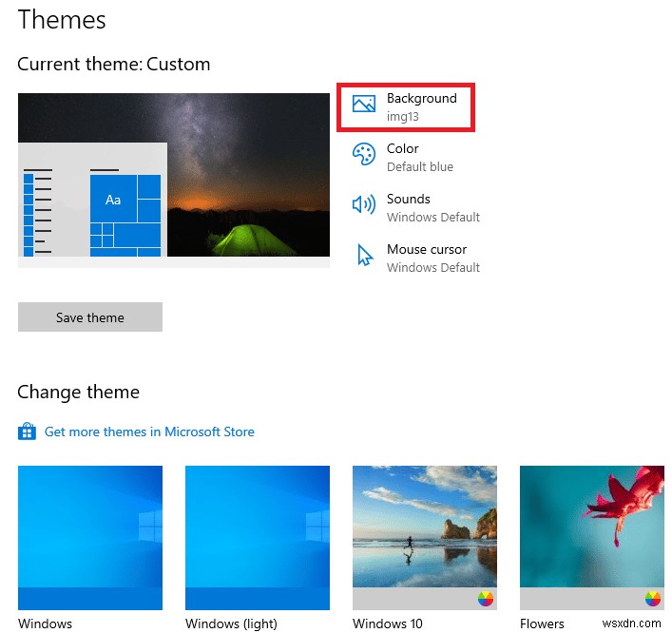Click the img13 background name text
Screen dimensions: 672x633
pos(403,117)
